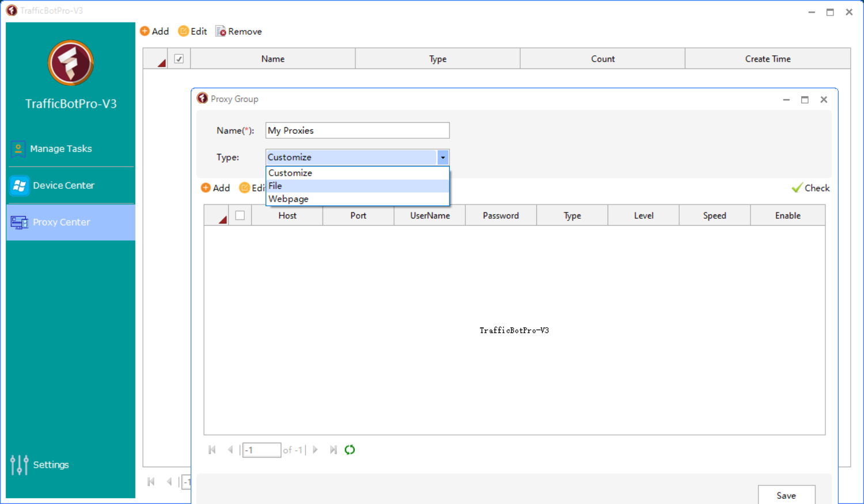Click red triangle corner in main table header

click(161, 63)
